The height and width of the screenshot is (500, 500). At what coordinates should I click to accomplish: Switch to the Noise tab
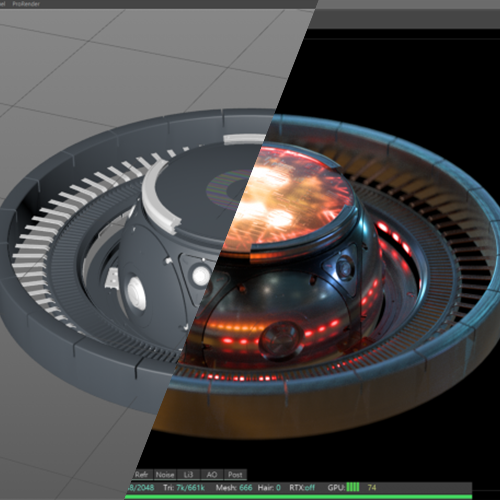(165, 474)
